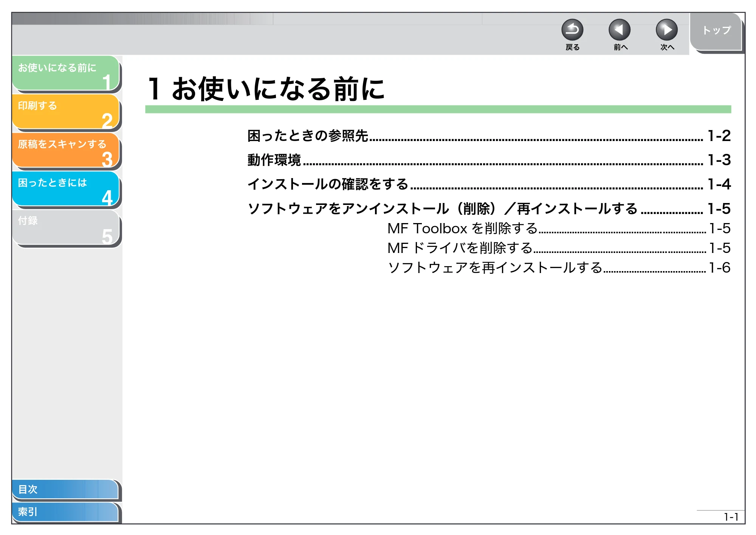Screen dimensions: 756x535
Task: Open chapter 3 原稿をスキャンする sidebar tab
Action: pyautogui.click(x=66, y=150)
